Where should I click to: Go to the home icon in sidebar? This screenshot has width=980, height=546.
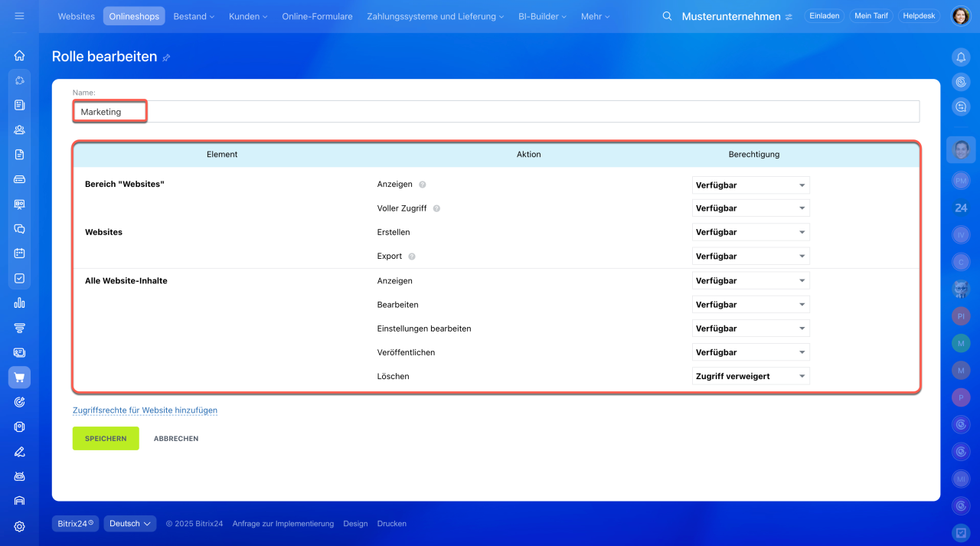point(19,55)
